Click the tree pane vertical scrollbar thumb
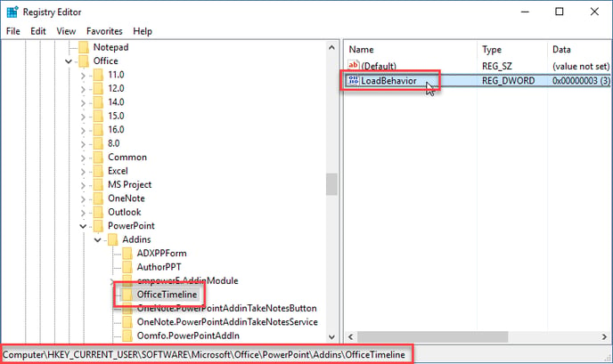Screen dimensions: 613x364 (331, 184)
